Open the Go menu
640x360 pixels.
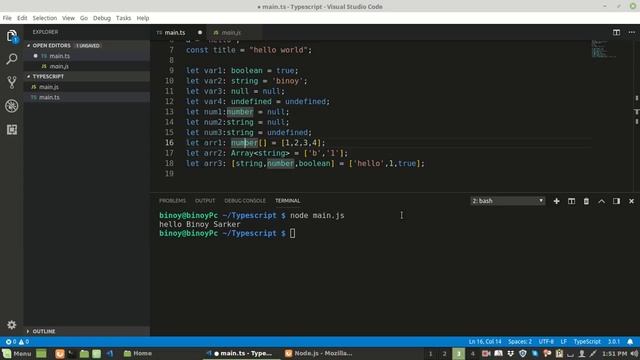coord(84,18)
